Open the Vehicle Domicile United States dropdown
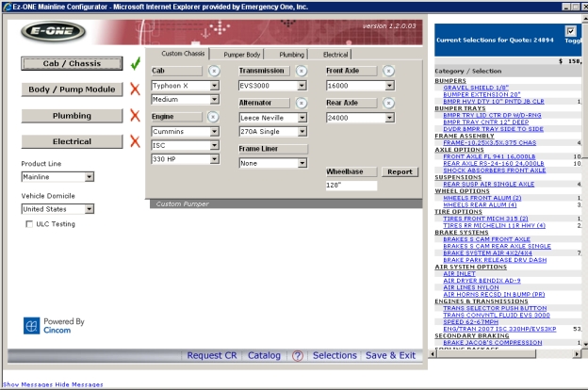The image size is (588, 390). pyautogui.click(x=89, y=209)
